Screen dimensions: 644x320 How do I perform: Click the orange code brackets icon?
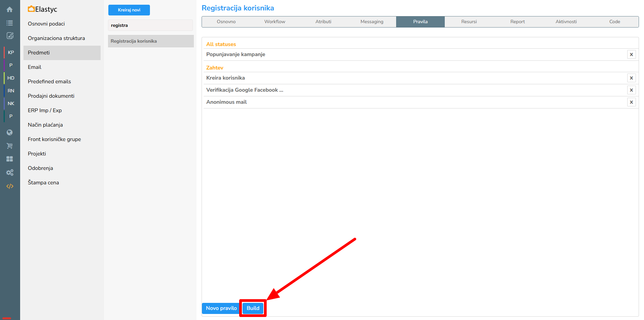(x=10, y=186)
